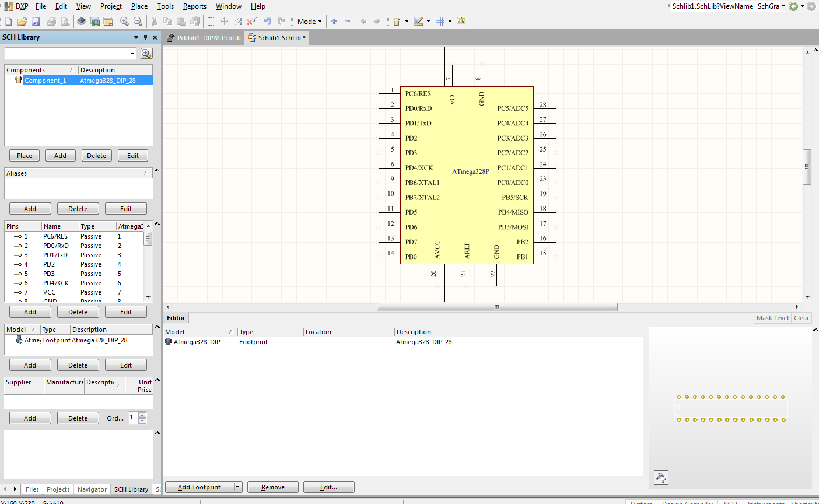Select pin row PD4/XCK in the Pins list

pos(74,283)
